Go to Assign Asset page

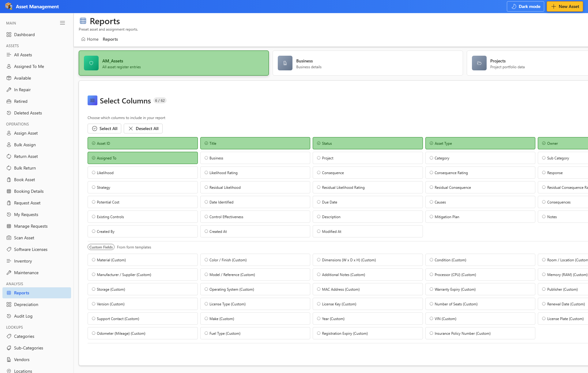pyautogui.click(x=37, y=133)
